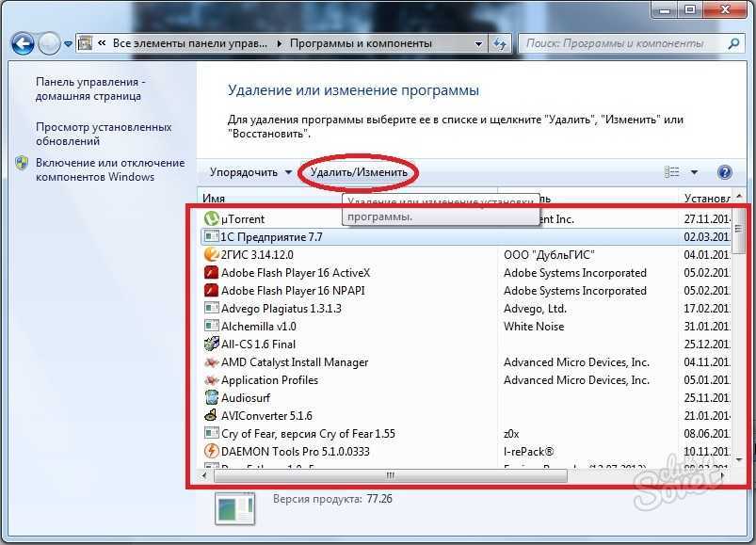The image size is (756, 545).
Task: Click the µTorrent green icon
Action: tap(211, 218)
